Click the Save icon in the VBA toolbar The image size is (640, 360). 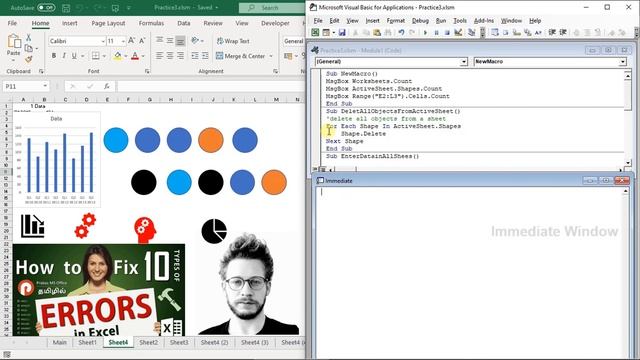[342, 33]
